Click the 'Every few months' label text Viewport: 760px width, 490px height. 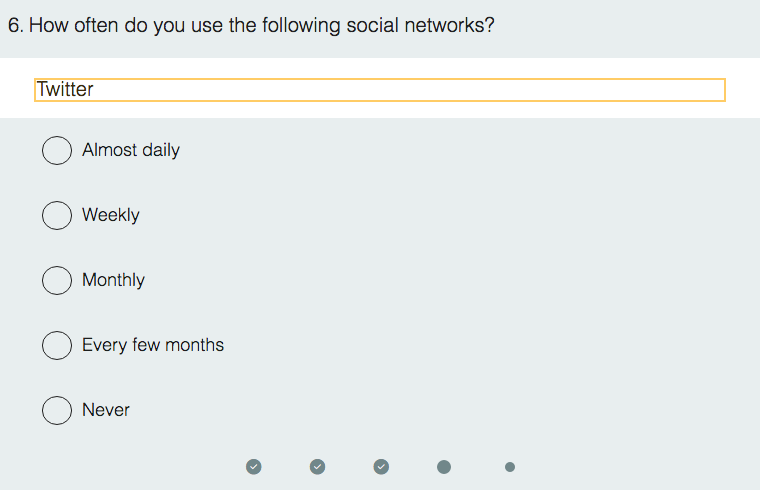click(x=153, y=345)
